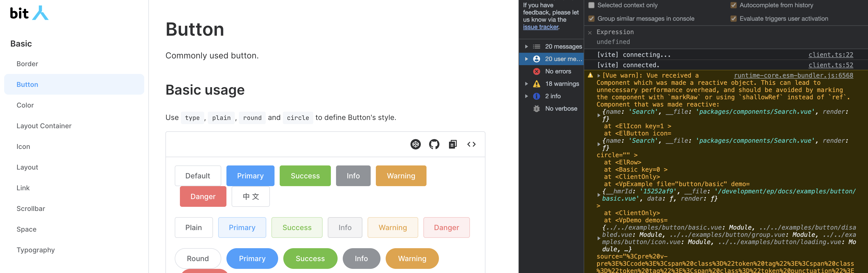Click the 中文 button
Viewport: 868px width, 273px height.
pos(251,196)
